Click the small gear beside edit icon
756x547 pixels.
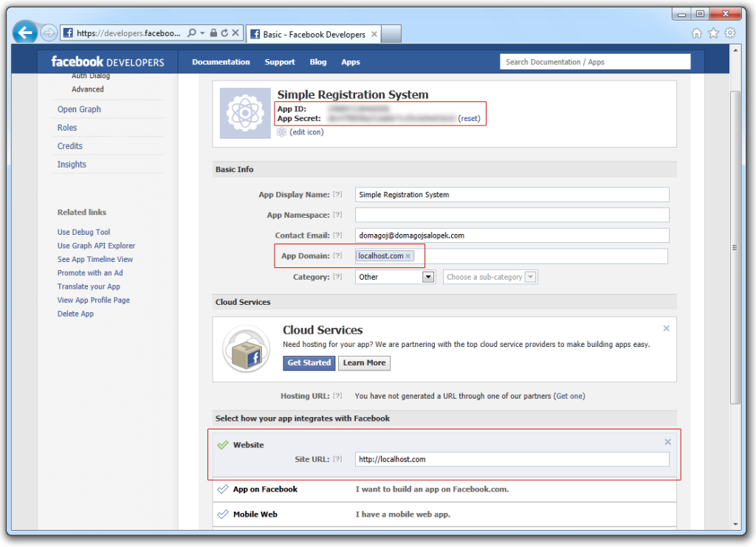[281, 132]
